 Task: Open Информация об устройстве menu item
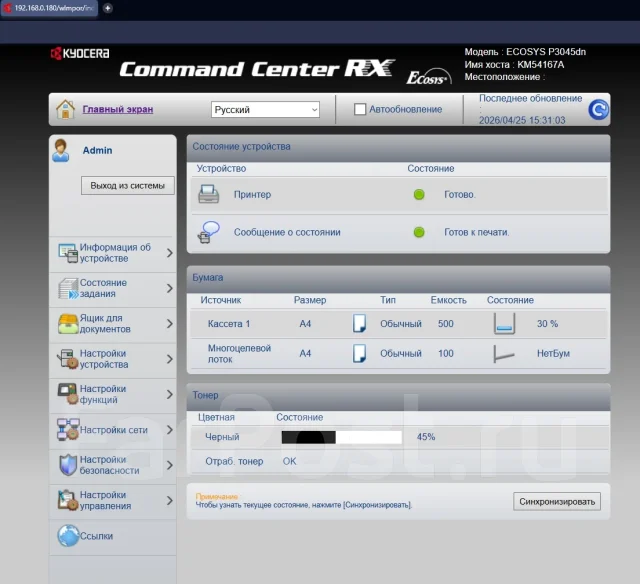click(x=113, y=253)
